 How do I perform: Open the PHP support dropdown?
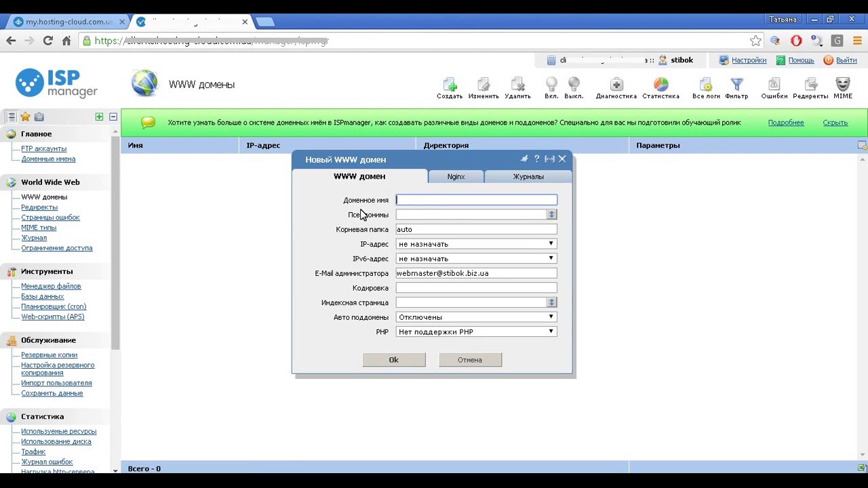(x=476, y=331)
